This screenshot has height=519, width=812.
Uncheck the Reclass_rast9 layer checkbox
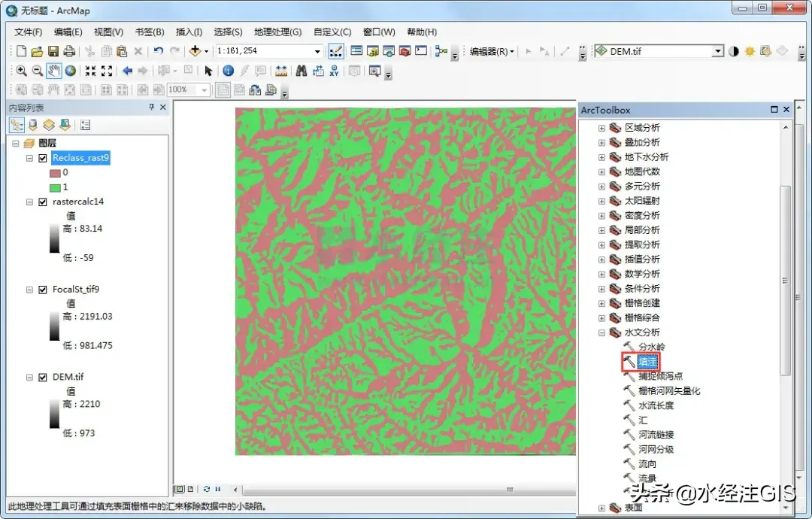43,158
